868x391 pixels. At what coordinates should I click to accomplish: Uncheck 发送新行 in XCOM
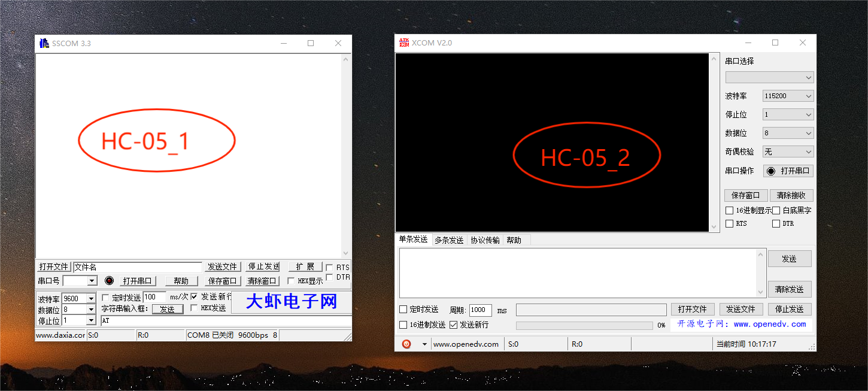[453, 324]
